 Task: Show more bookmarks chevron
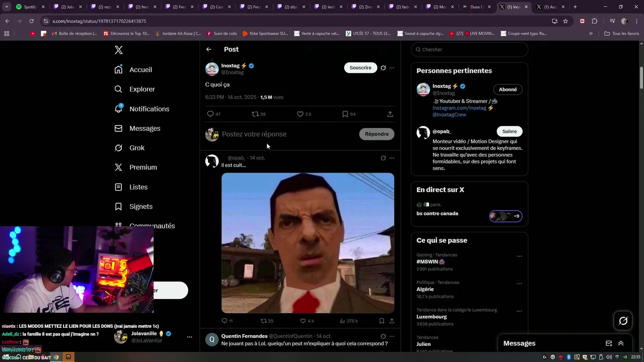tap(591, 34)
